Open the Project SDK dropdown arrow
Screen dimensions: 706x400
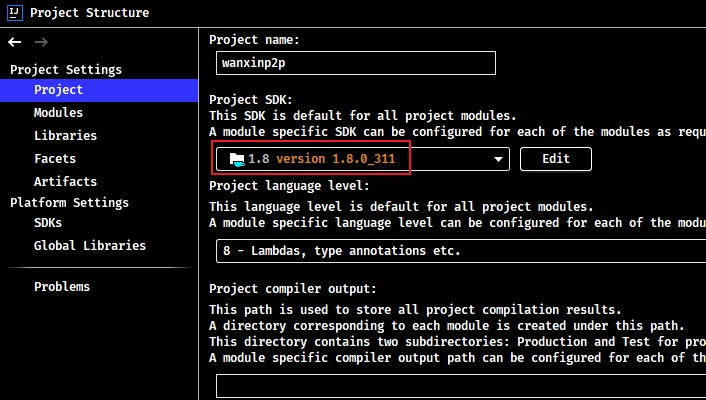point(498,159)
